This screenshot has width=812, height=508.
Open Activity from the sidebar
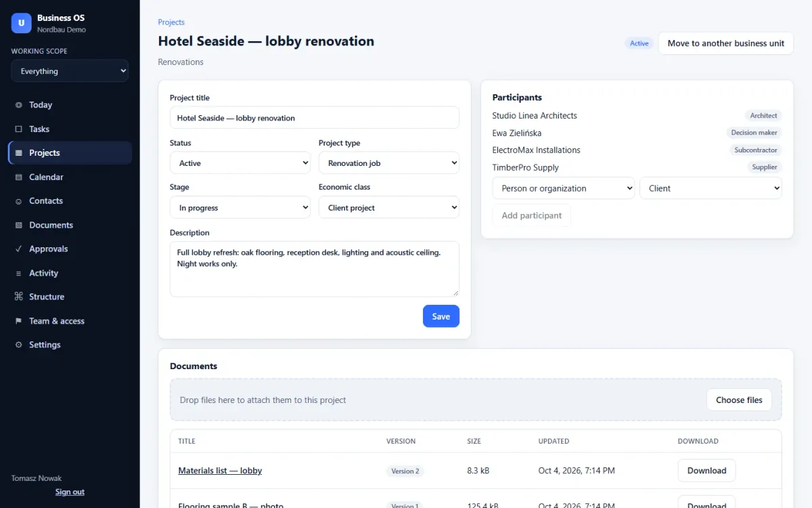tap(70, 273)
